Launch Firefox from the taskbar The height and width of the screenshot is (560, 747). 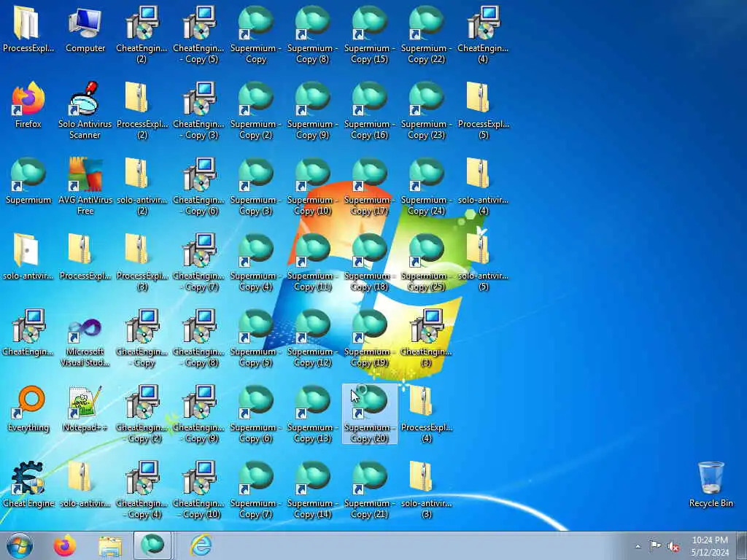click(65, 545)
